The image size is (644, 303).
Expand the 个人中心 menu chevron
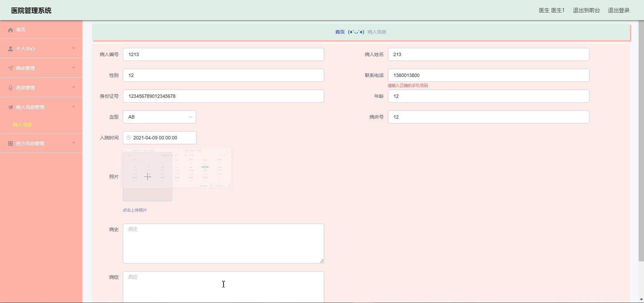click(74, 48)
